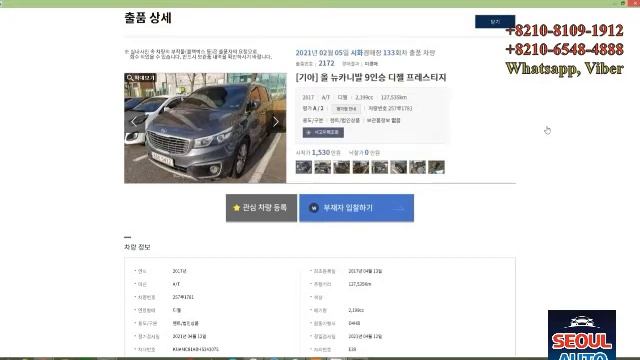Click the auction date text 2021년 02월 05일
The height and width of the screenshot is (360, 640).
322,53
